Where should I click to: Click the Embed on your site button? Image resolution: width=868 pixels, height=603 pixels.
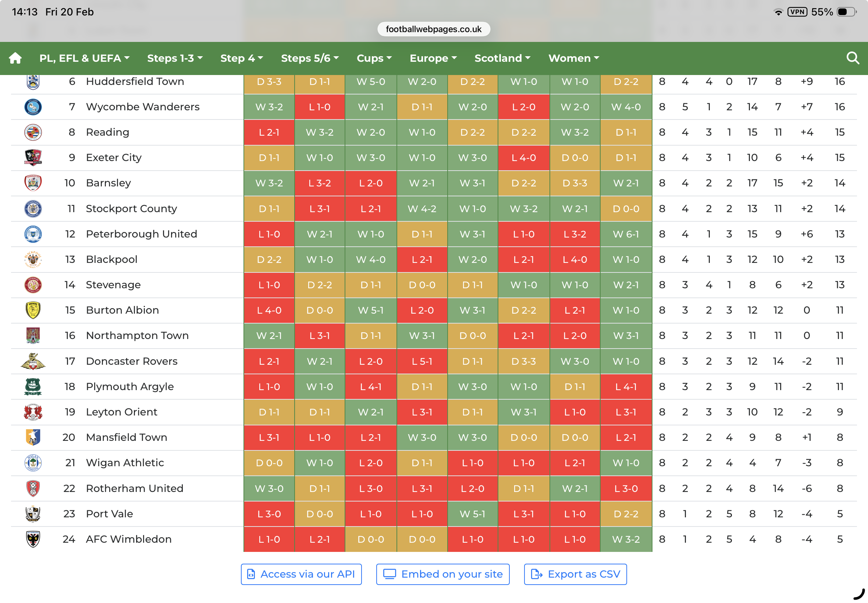pyautogui.click(x=442, y=574)
